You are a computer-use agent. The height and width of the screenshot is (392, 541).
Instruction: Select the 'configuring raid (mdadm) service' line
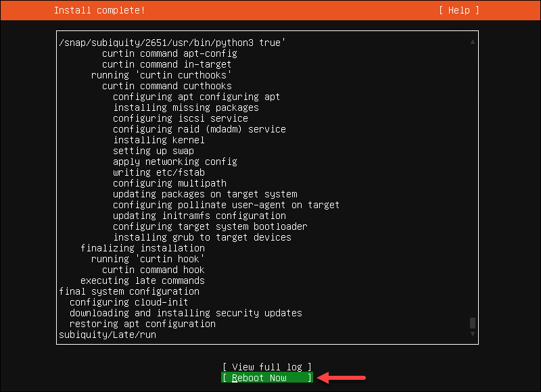pos(199,129)
